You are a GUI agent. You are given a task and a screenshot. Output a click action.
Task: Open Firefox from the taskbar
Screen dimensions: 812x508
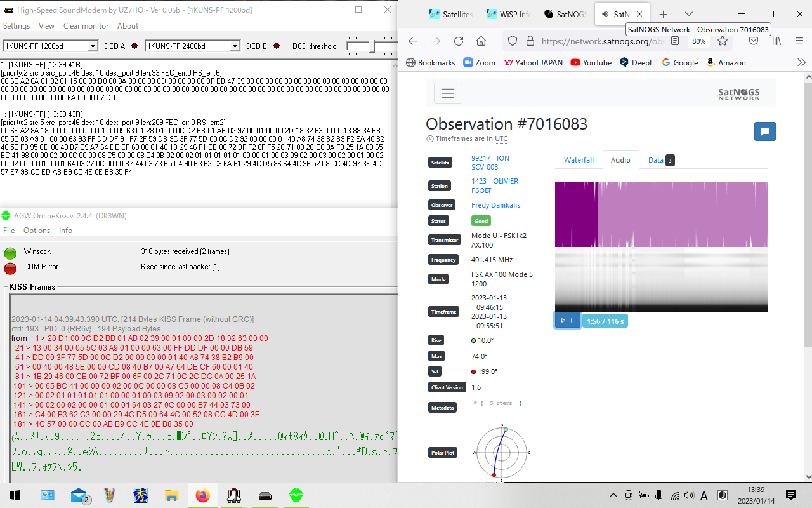202,495
